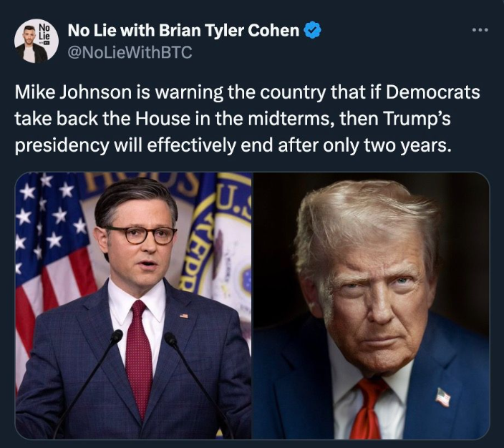Image resolution: width=504 pixels, height=448 pixels.
Task: Click the "No Lie" logo inside the avatar
Action: (44, 32)
